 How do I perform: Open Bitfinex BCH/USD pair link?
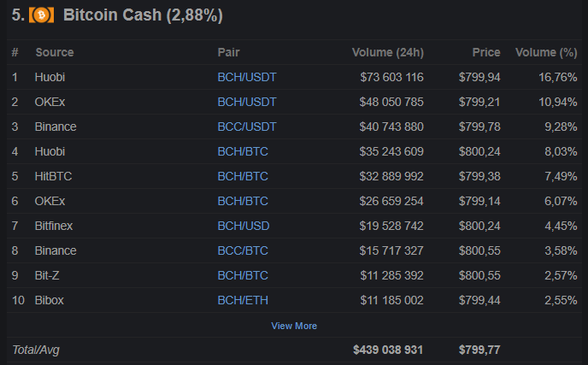pyautogui.click(x=244, y=226)
